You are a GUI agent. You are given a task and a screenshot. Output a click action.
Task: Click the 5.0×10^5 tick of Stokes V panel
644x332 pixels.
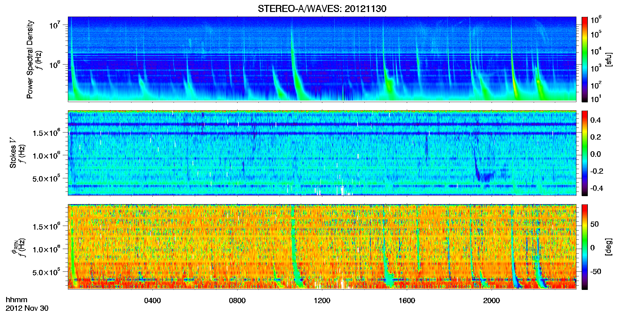(47, 178)
